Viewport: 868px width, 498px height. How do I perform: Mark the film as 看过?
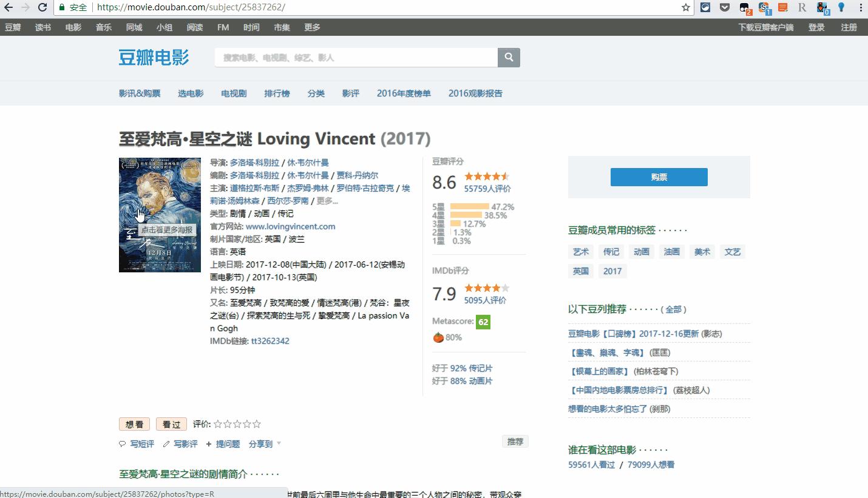point(171,425)
